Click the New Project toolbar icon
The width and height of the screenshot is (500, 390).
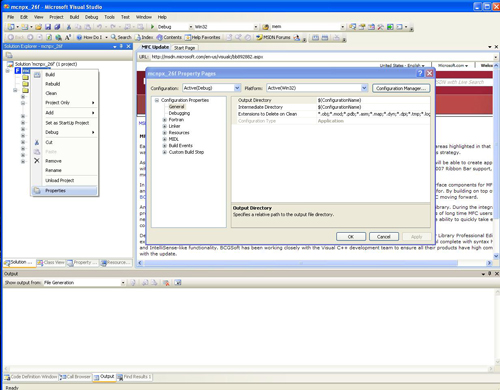11,27
